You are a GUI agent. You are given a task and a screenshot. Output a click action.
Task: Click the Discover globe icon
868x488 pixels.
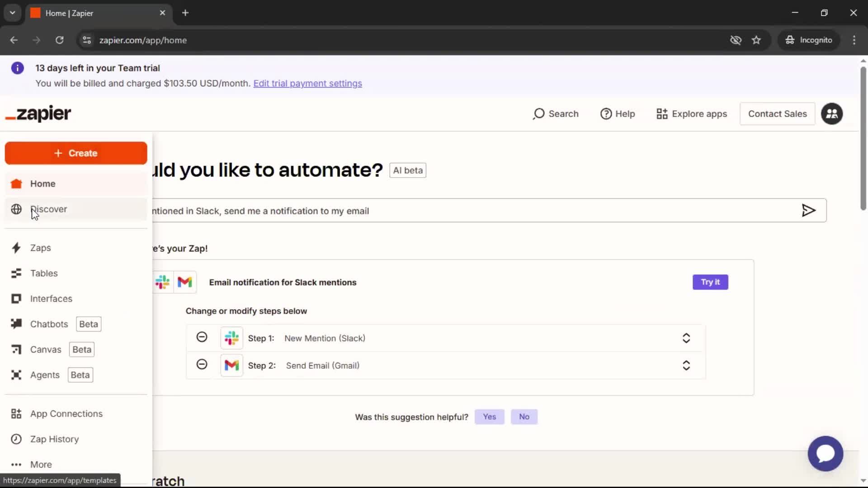16,209
